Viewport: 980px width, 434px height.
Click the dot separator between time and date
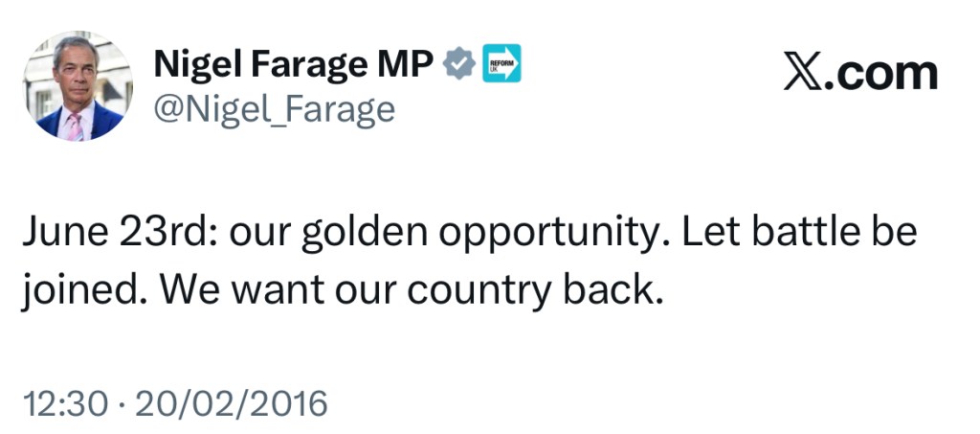click(x=121, y=402)
